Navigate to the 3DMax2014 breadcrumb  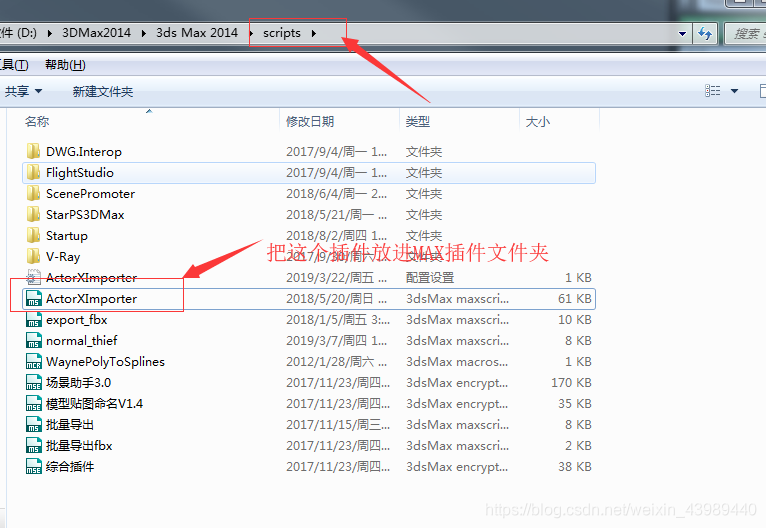click(96, 33)
